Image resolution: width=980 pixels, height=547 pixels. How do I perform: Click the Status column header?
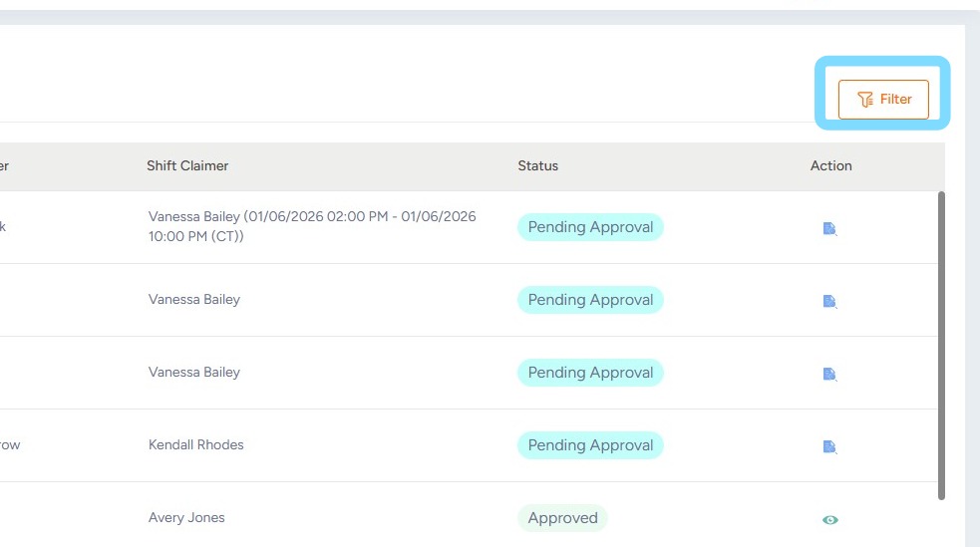(537, 165)
